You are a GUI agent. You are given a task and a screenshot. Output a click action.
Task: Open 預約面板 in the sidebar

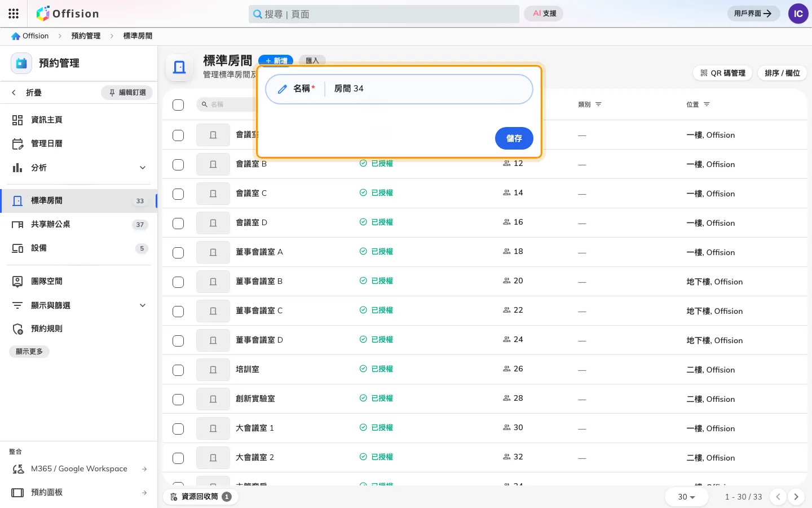pyautogui.click(x=78, y=492)
